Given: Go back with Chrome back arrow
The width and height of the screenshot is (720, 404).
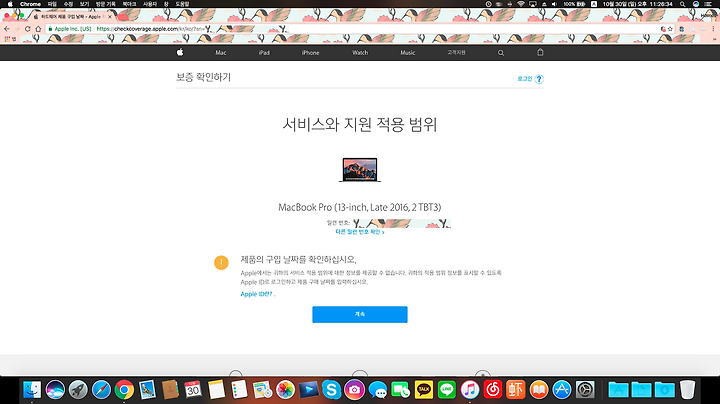Looking at the screenshot, I should (6, 28).
